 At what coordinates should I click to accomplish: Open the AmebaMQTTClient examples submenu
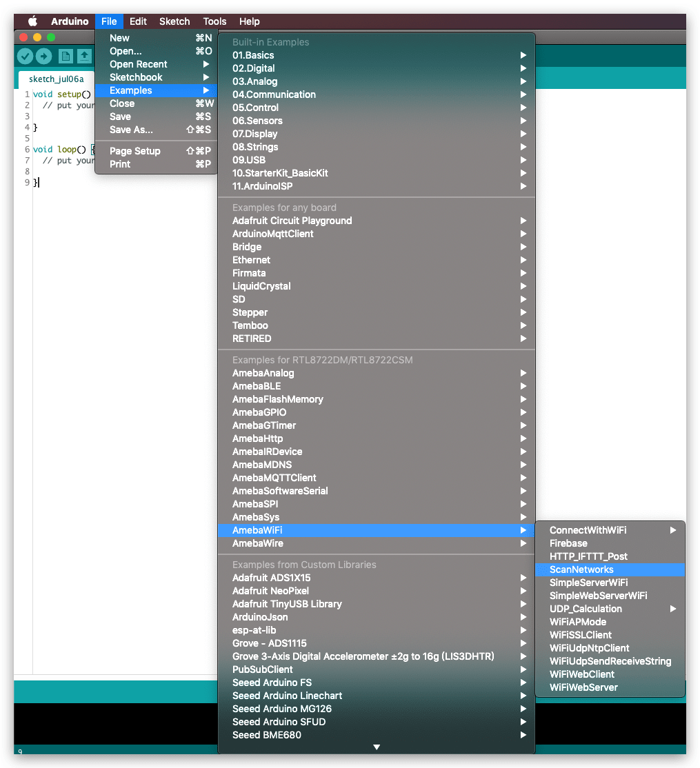pos(377,478)
